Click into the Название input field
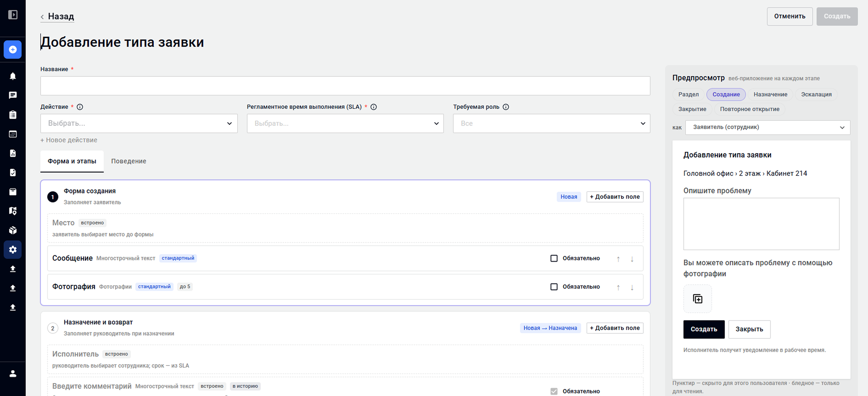 [x=345, y=86]
